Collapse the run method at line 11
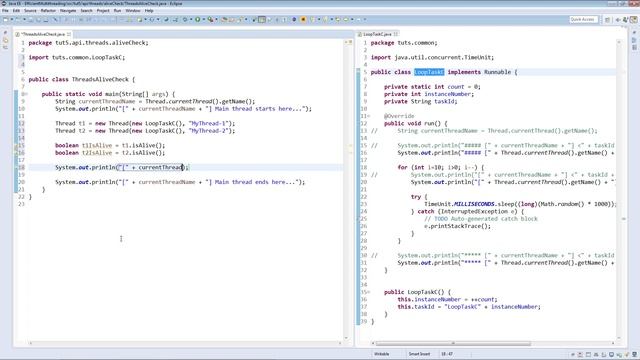The image size is (640, 360). [369, 116]
